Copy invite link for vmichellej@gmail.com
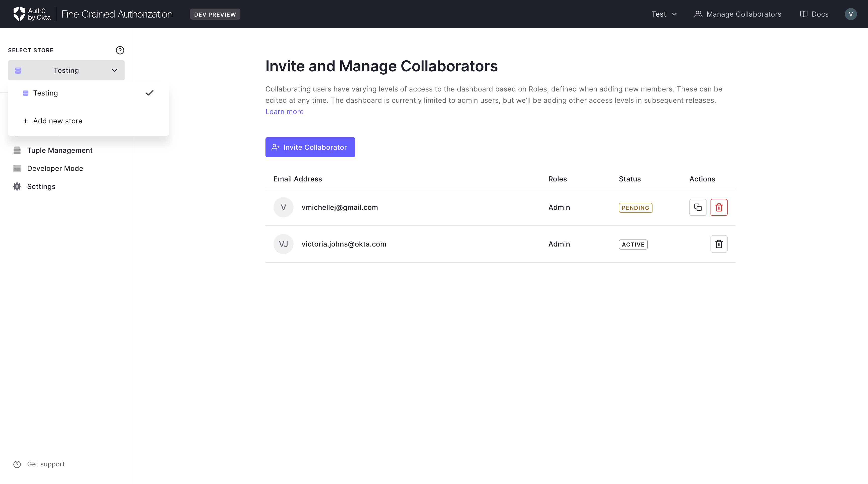Viewport: 868px width, 484px height. point(698,208)
